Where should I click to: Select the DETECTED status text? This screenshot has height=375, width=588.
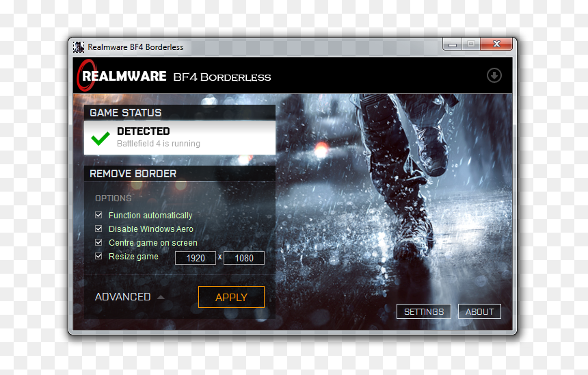(144, 131)
